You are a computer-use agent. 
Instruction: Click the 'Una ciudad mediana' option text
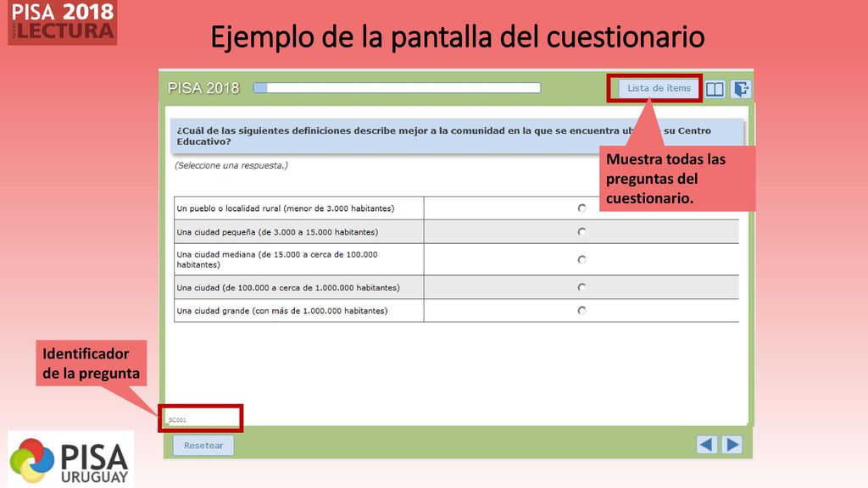277,259
